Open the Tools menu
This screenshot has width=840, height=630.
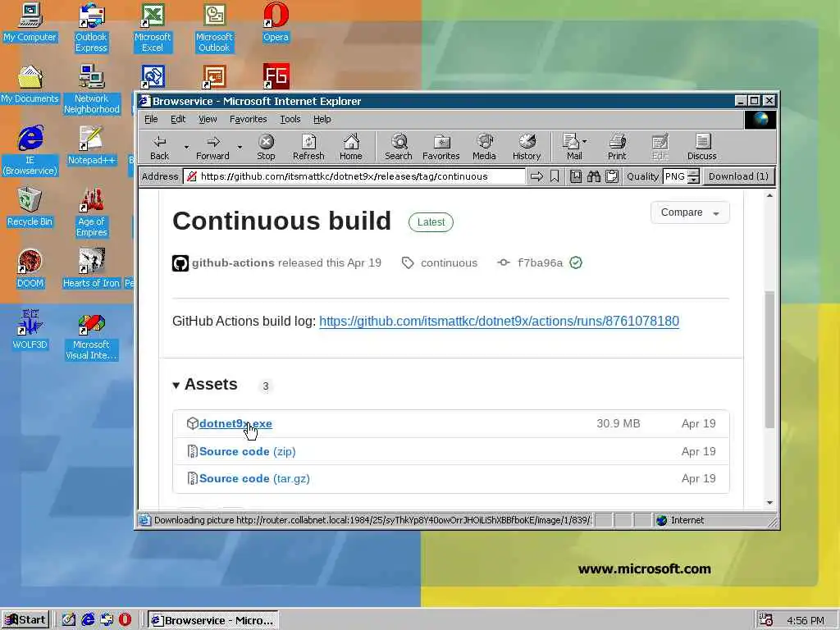pos(290,119)
